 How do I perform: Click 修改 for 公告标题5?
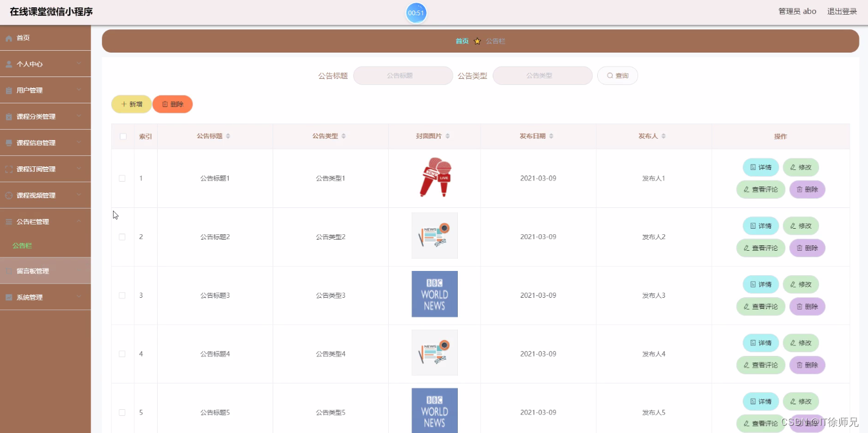coord(801,402)
